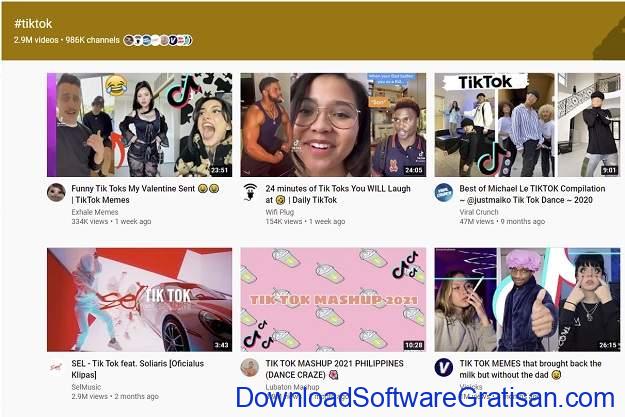Screen dimensions: 625x417
Task: Play pink TIK TOK MASHUP 2021 thumbnail
Action: [333, 300]
